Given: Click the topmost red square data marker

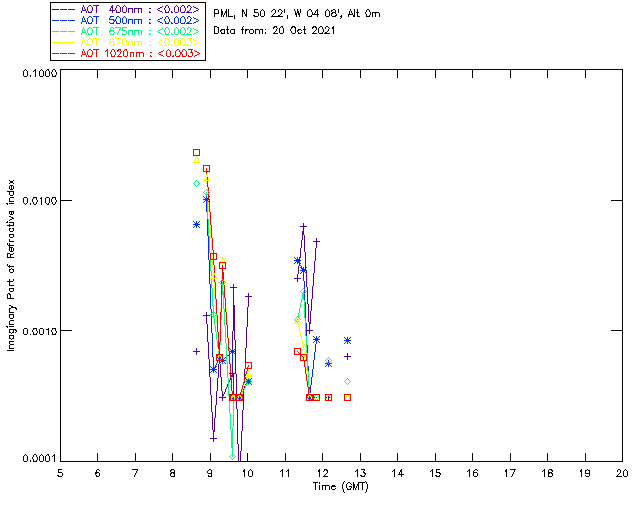Looking at the screenshot, I should [196, 153].
